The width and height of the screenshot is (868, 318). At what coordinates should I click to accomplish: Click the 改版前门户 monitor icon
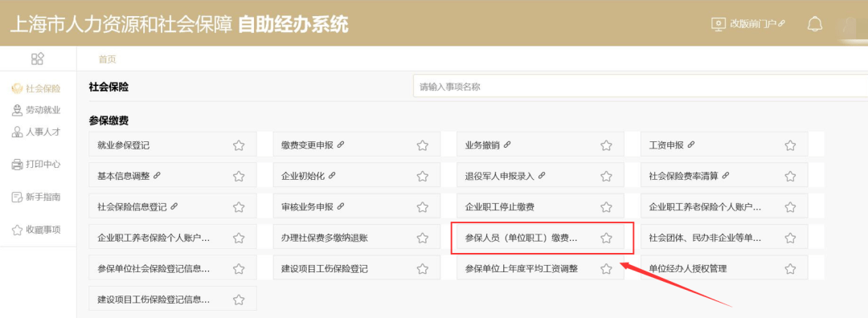point(718,24)
